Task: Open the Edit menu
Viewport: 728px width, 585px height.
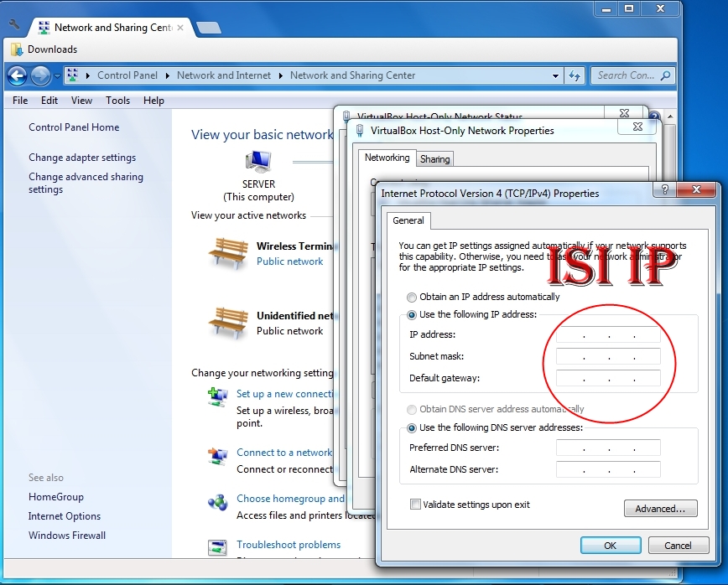Action: click(x=49, y=101)
